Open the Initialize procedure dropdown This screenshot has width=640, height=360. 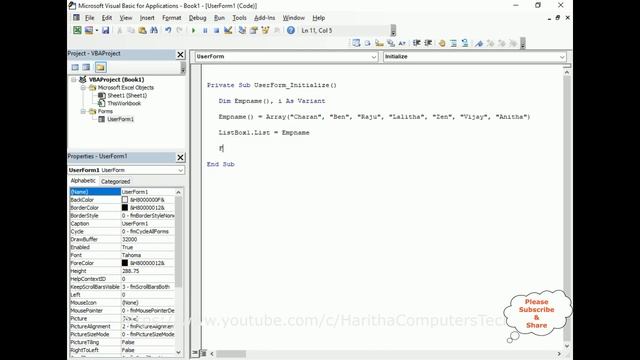point(562,57)
